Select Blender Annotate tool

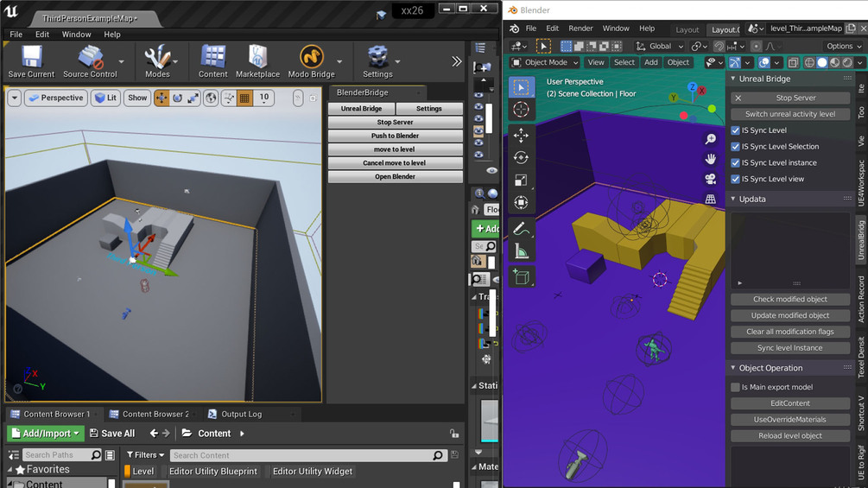point(521,229)
